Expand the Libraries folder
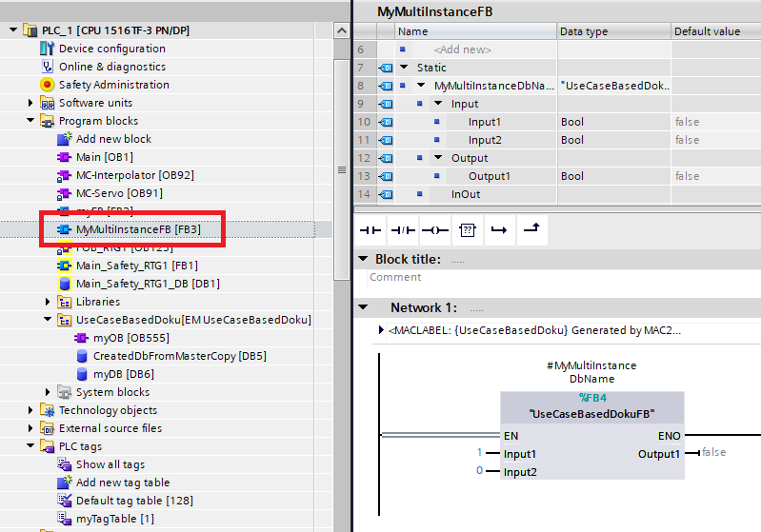This screenshot has height=532, width=761. click(48, 302)
